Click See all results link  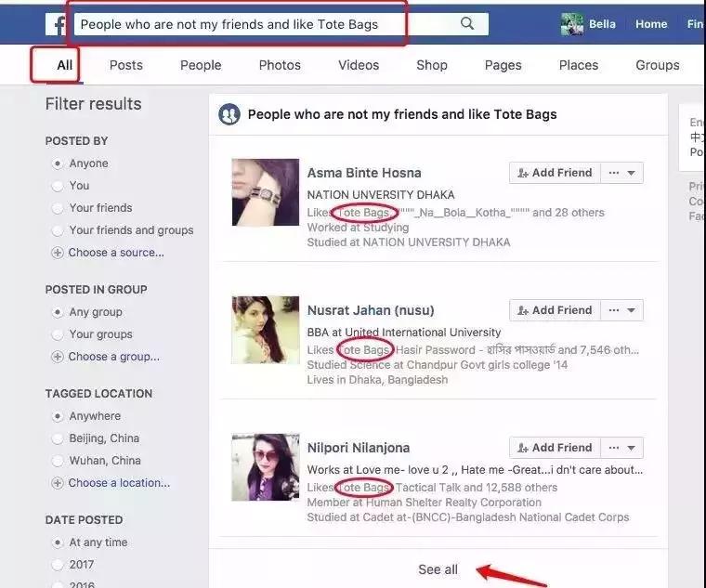click(x=438, y=569)
